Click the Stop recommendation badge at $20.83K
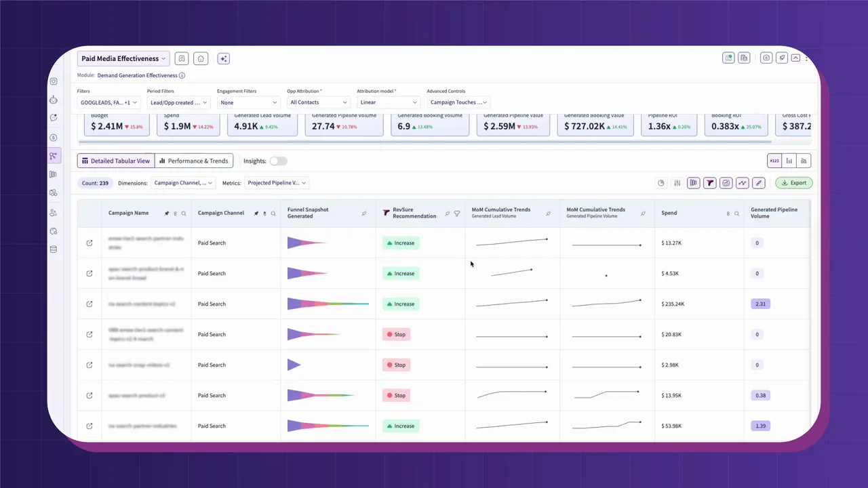 [396, 334]
